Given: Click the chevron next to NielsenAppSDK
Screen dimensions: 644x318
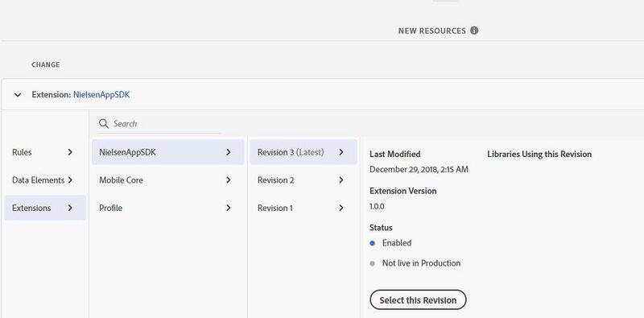Looking at the screenshot, I should click(x=229, y=152).
